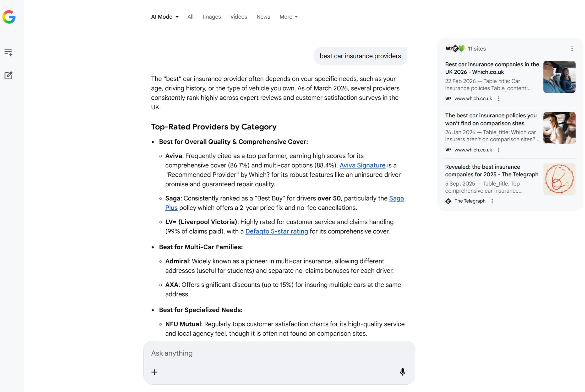Viewport: 585px width, 392px height.
Task: Focus the Ask anything input field
Action: point(279,353)
